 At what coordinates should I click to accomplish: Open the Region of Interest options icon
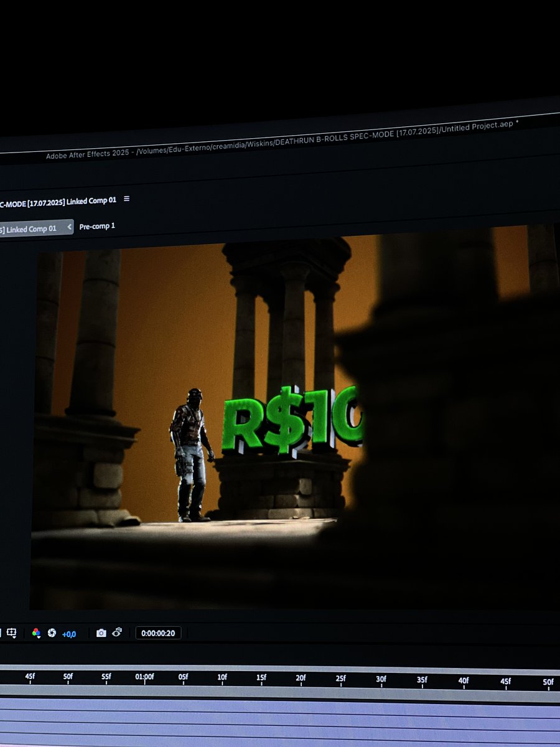point(11,632)
